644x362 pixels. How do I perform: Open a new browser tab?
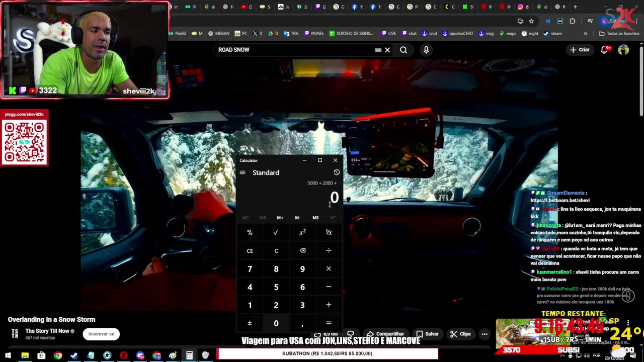point(575,7)
